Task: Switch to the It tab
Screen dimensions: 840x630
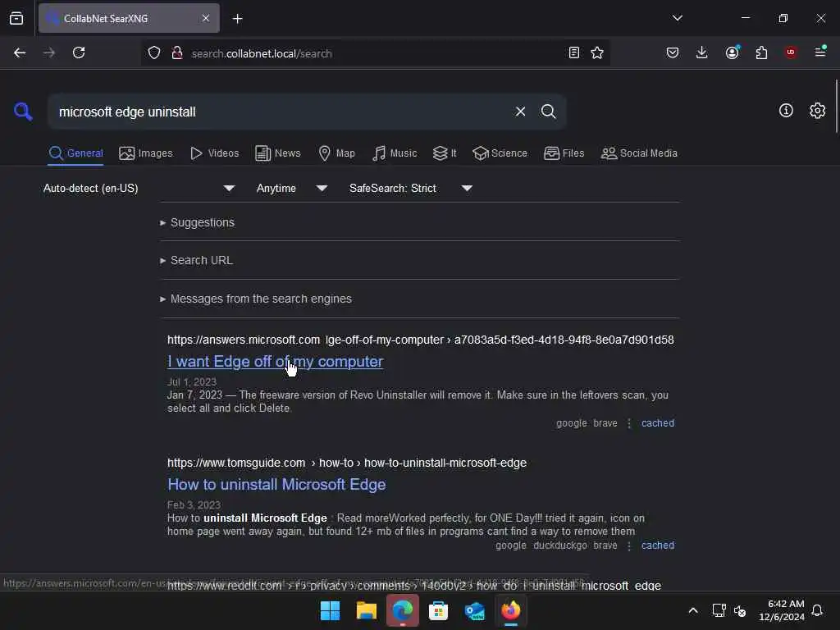Action: (445, 153)
